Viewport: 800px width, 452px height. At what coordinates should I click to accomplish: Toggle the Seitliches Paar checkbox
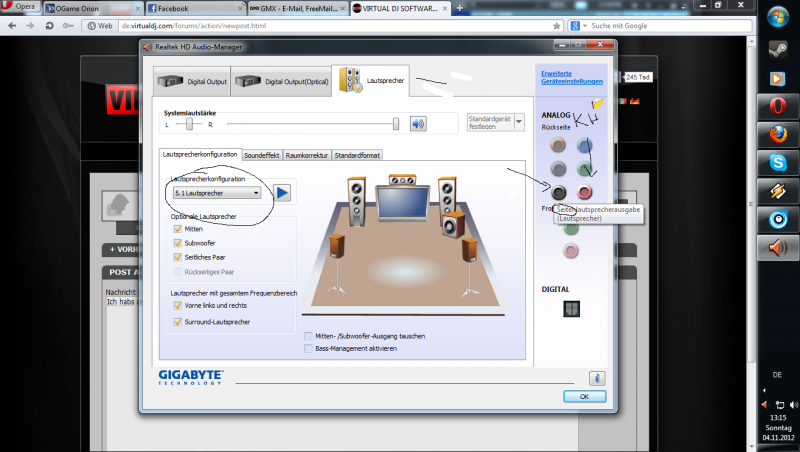point(178,257)
